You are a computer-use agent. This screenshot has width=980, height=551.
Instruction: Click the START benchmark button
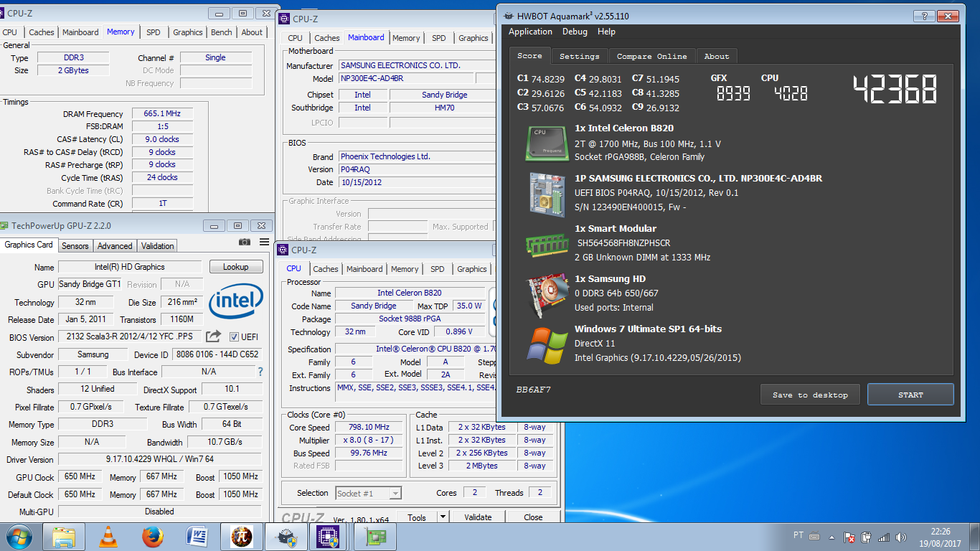tap(910, 395)
